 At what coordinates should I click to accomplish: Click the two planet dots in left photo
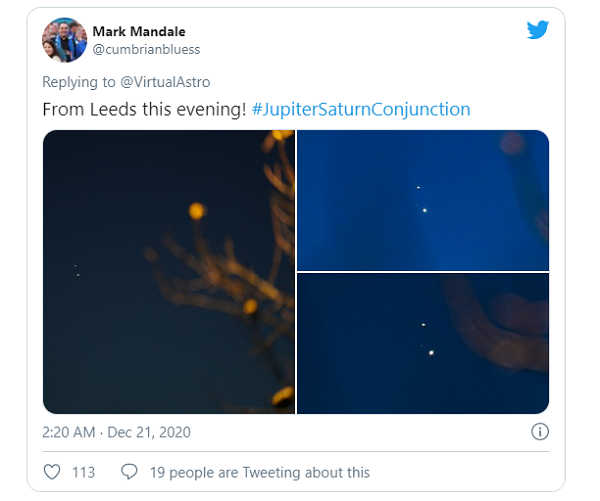click(77, 270)
